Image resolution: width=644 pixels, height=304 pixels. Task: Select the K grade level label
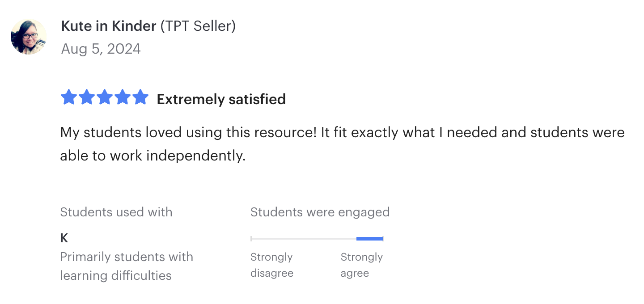[x=64, y=238]
